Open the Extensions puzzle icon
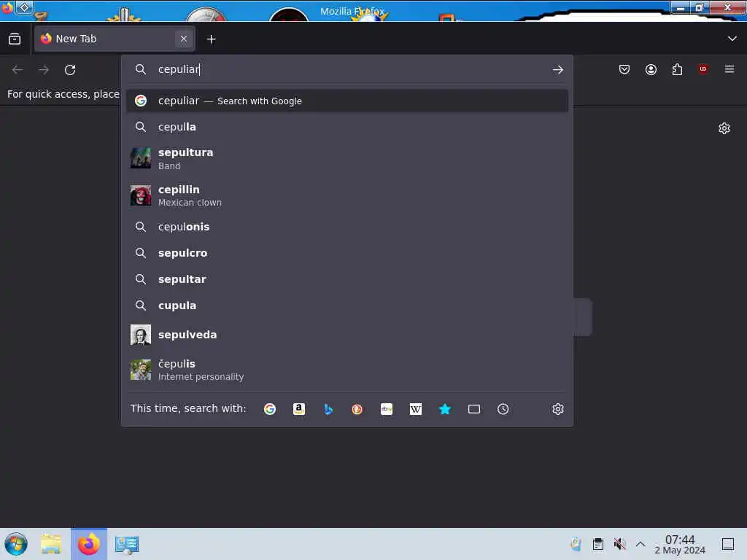The height and width of the screenshot is (560, 747). point(677,69)
